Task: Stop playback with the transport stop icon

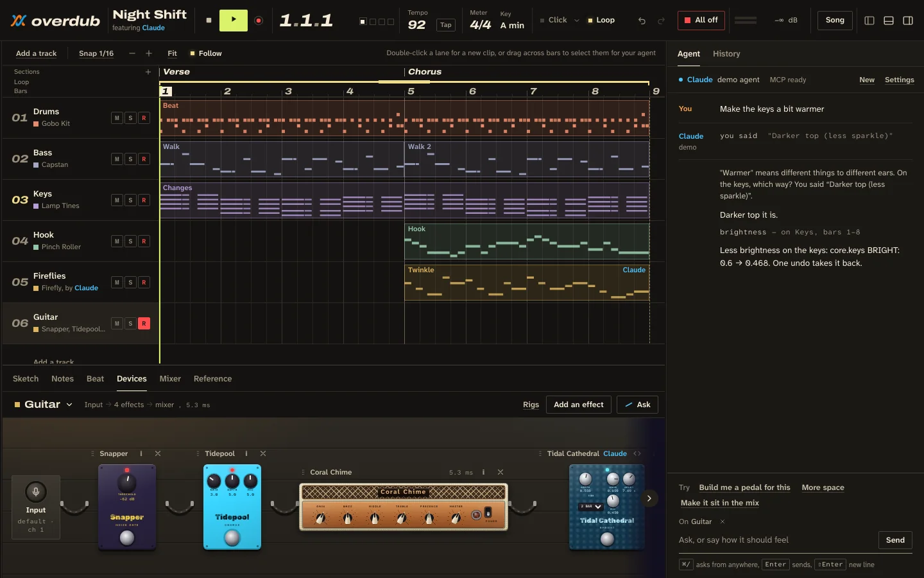Action: [x=209, y=21]
